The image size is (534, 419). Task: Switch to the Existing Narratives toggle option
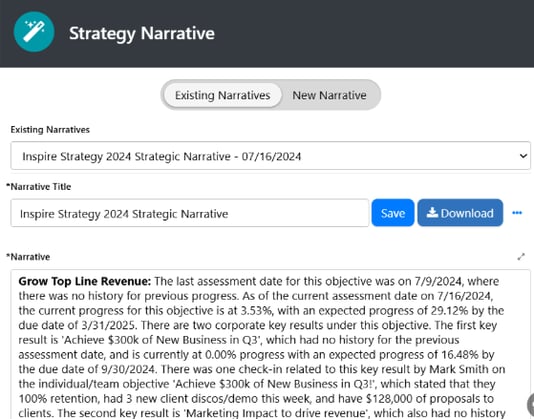pos(223,95)
